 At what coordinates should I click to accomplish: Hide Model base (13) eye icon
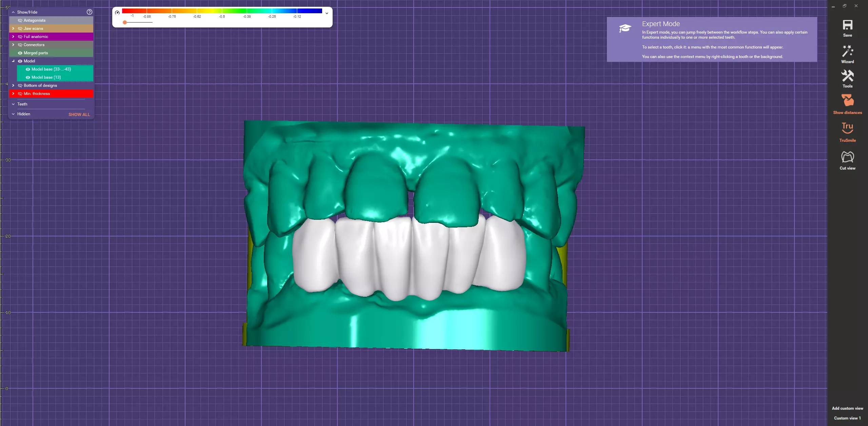[x=28, y=77]
